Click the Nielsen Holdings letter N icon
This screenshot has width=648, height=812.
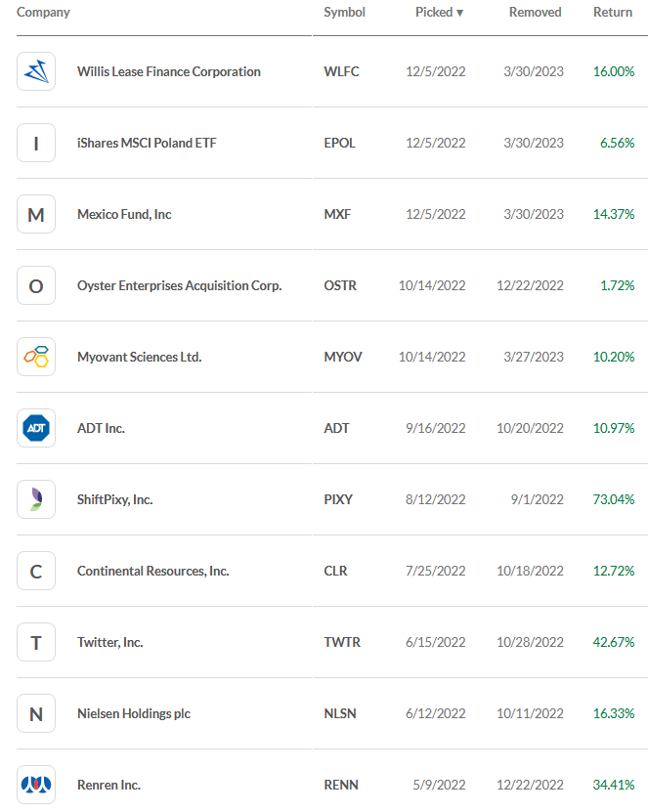coord(36,713)
